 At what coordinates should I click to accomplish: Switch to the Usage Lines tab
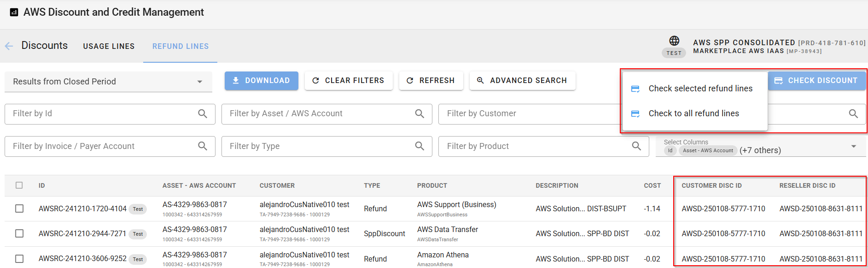tap(109, 46)
